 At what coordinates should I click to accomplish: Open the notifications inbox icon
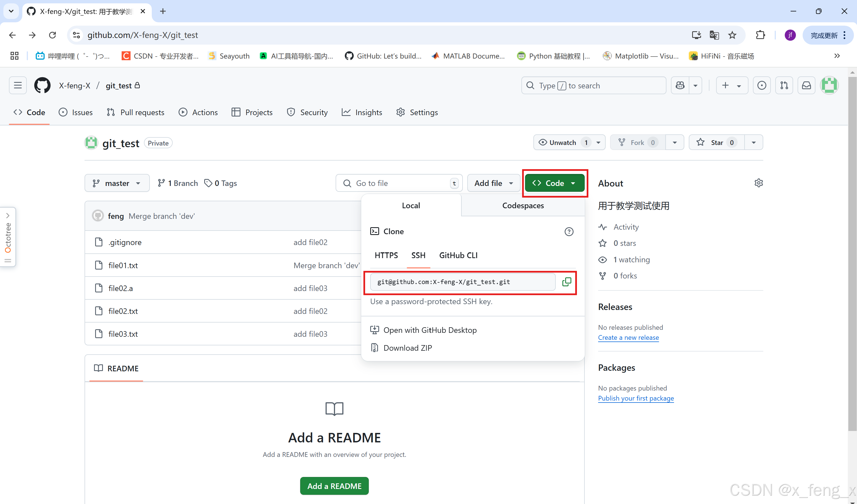click(806, 85)
